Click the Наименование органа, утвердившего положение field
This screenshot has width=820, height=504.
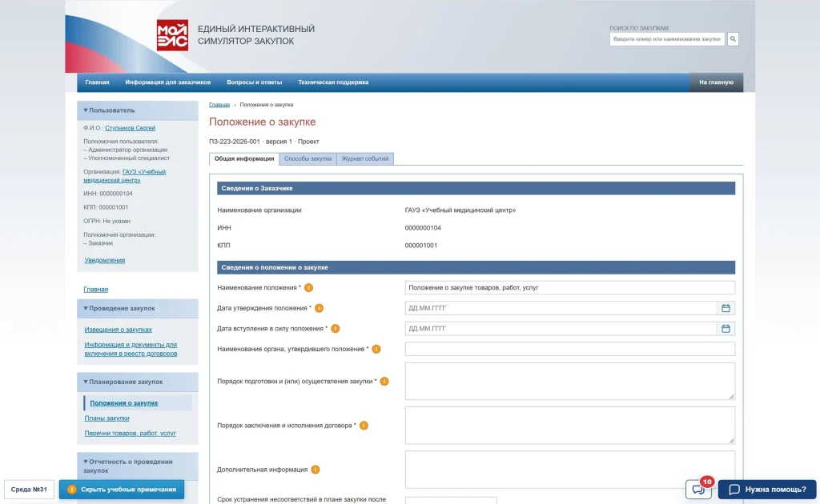point(569,349)
